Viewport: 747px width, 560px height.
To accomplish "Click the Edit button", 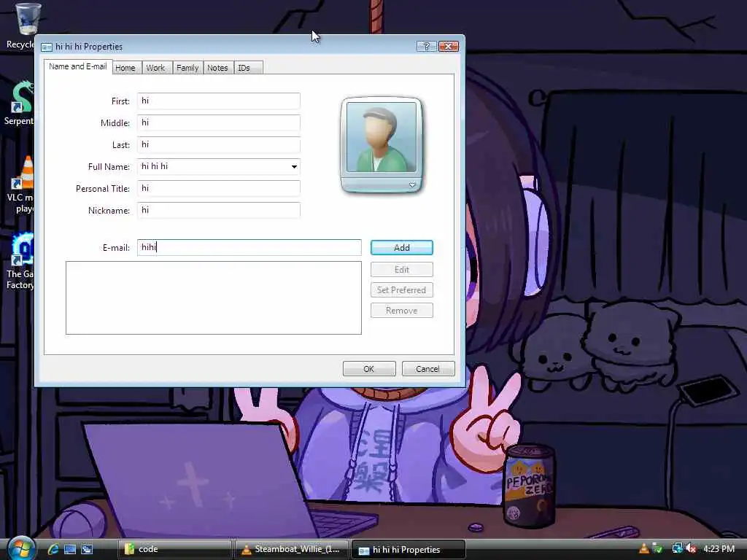I will (x=402, y=270).
